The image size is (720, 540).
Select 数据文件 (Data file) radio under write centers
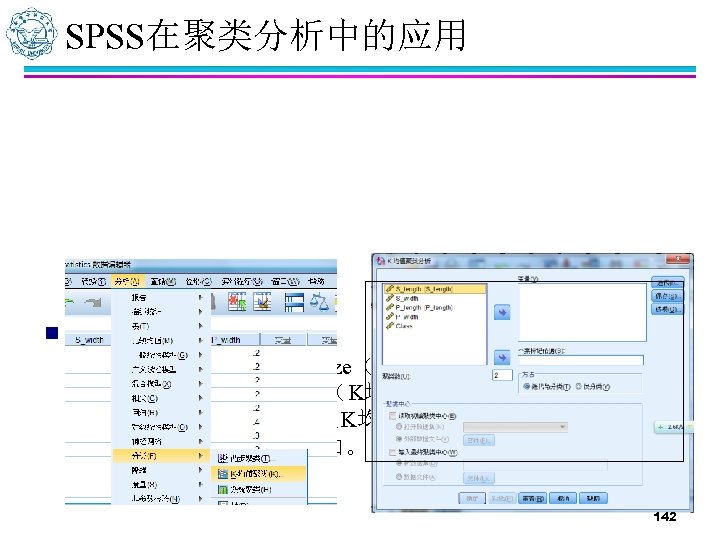(416, 477)
